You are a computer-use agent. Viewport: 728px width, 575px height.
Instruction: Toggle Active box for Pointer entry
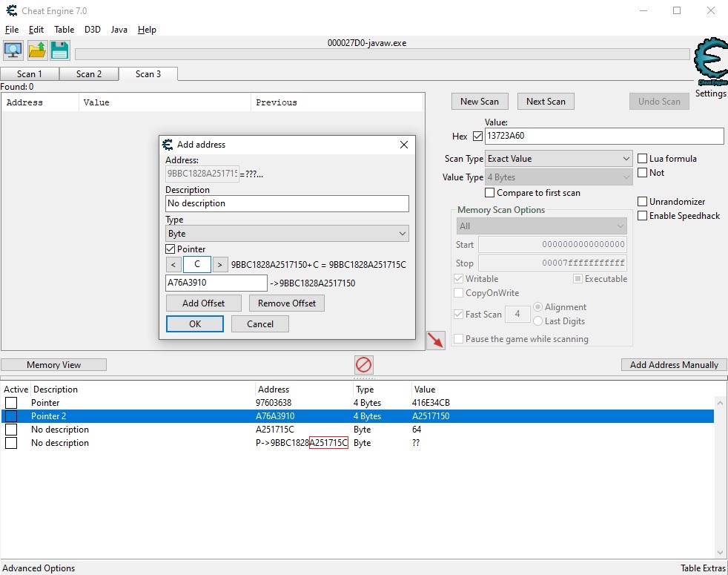coord(11,403)
